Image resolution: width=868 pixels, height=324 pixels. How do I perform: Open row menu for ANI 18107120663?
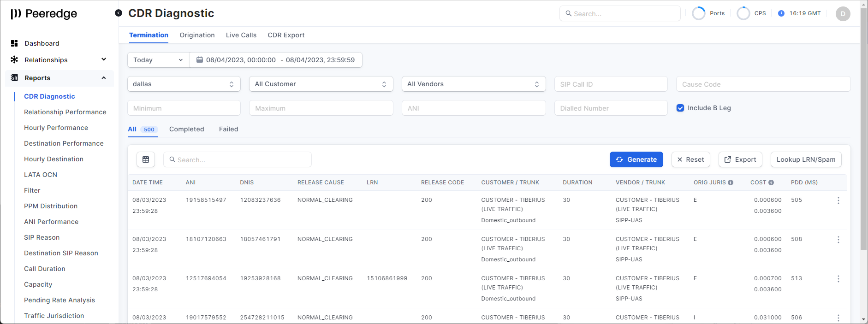point(838,240)
